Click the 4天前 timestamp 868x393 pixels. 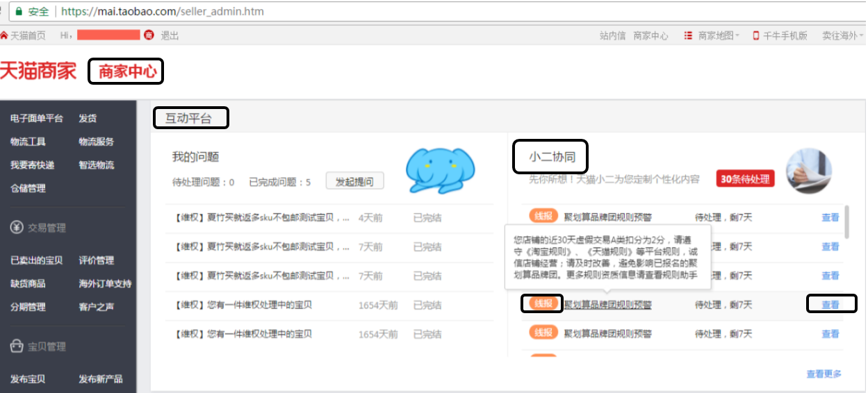pos(370,217)
